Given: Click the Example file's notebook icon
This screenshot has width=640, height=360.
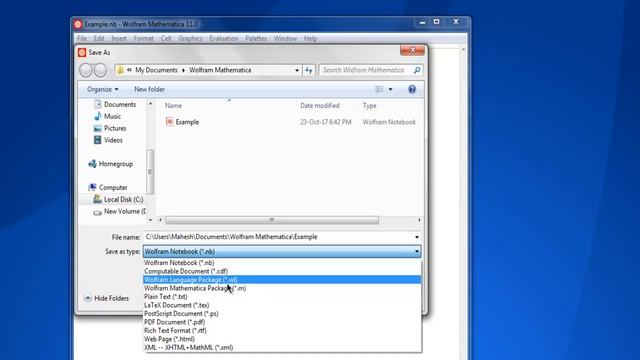Looking at the screenshot, I should point(170,122).
